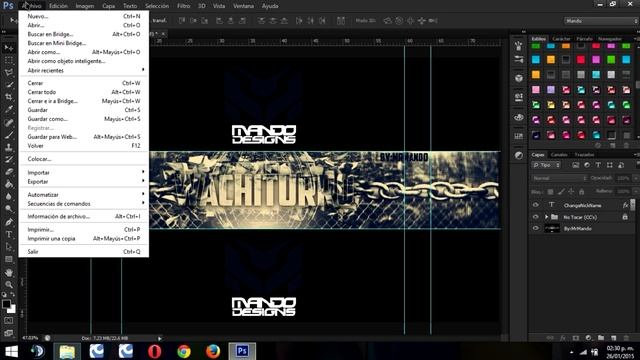The width and height of the screenshot is (640, 360).
Task: Expand the No Tocar (CC's) group
Action: 546,217
